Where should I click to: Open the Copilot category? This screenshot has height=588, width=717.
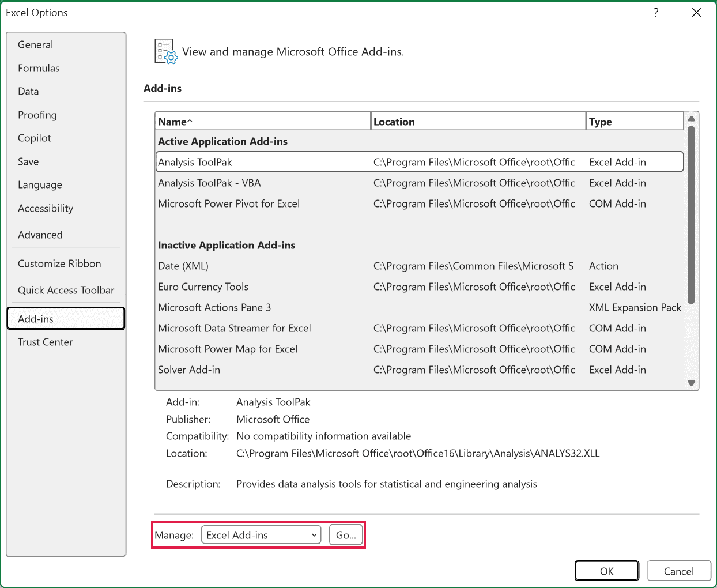(x=66, y=138)
